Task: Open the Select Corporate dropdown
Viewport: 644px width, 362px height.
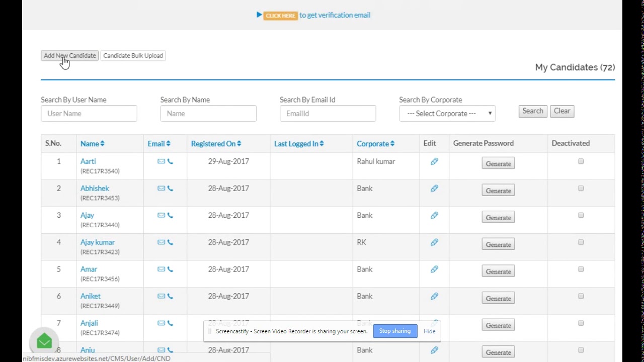Action: [x=447, y=114]
